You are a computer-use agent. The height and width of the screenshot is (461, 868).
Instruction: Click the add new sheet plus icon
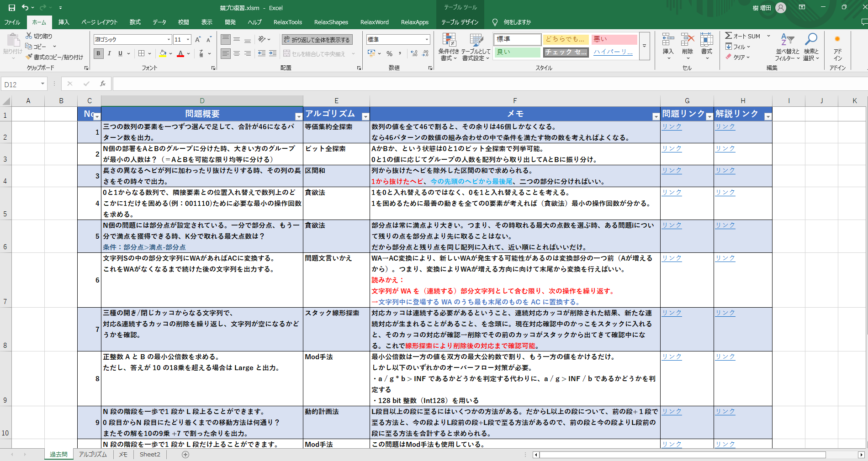click(185, 454)
